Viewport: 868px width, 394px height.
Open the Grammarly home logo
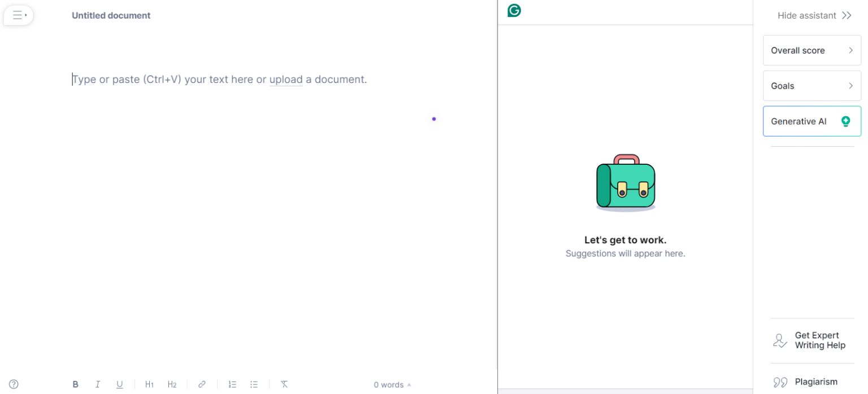click(513, 10)
